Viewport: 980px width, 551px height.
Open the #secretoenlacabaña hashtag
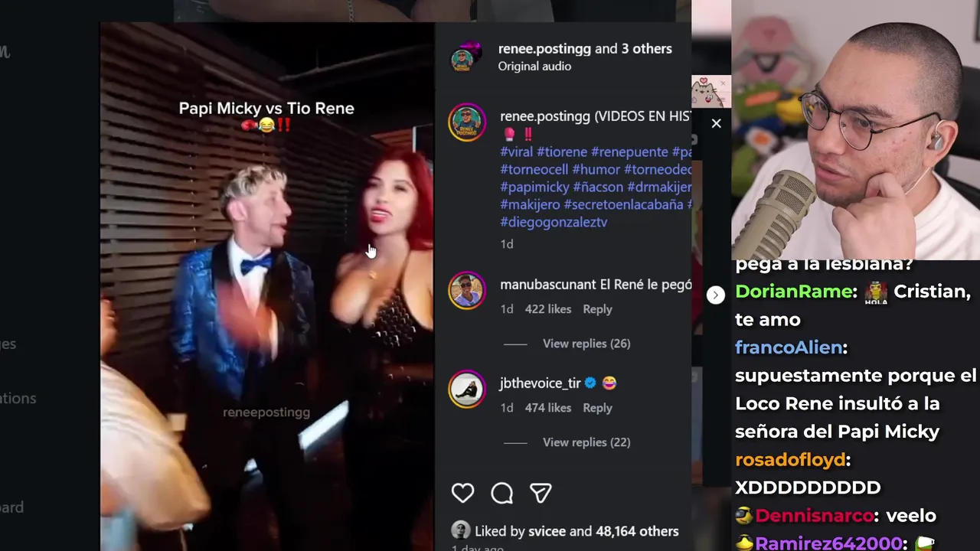point(623,204)
